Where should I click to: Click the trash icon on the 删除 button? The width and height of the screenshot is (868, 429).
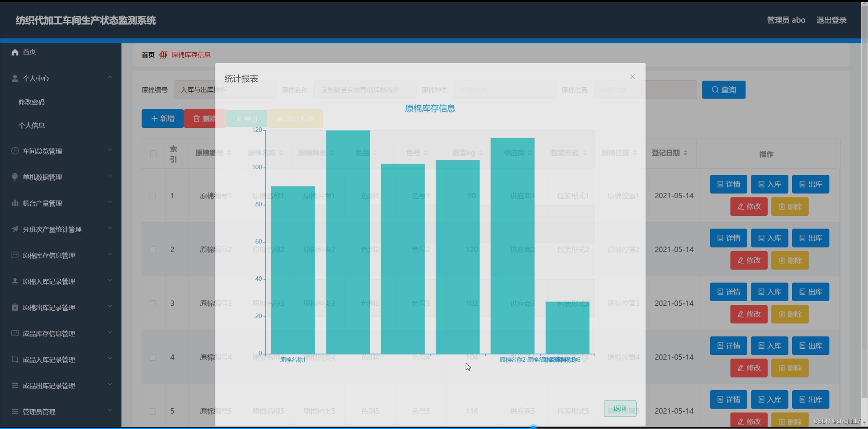coord(196,118)
